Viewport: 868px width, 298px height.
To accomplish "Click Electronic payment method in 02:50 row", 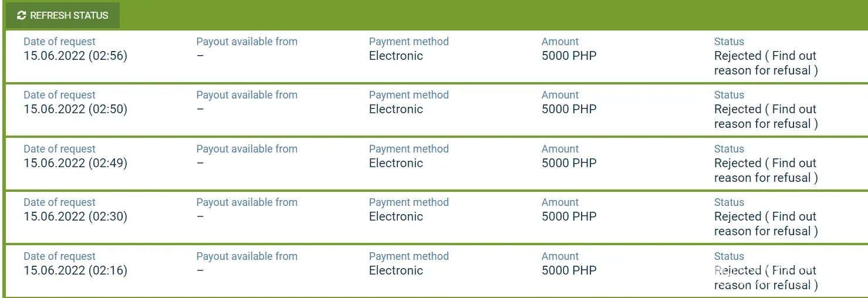I will [x=396, y=110].
